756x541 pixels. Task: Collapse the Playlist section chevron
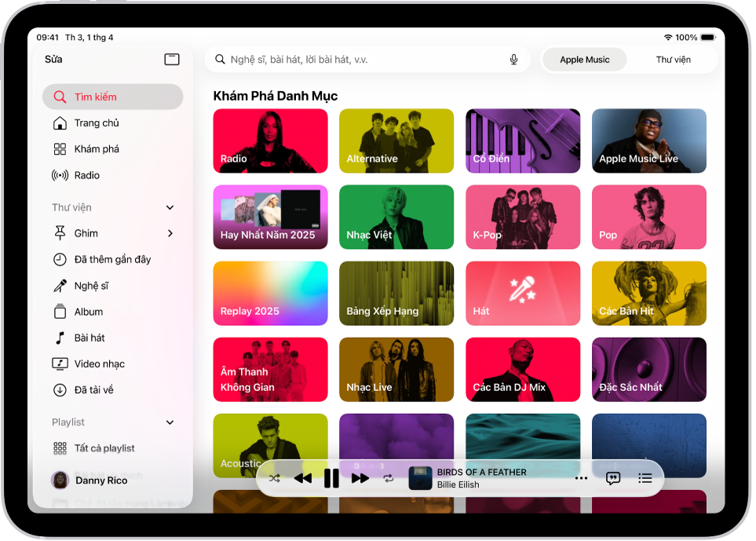tap(170, 422)
